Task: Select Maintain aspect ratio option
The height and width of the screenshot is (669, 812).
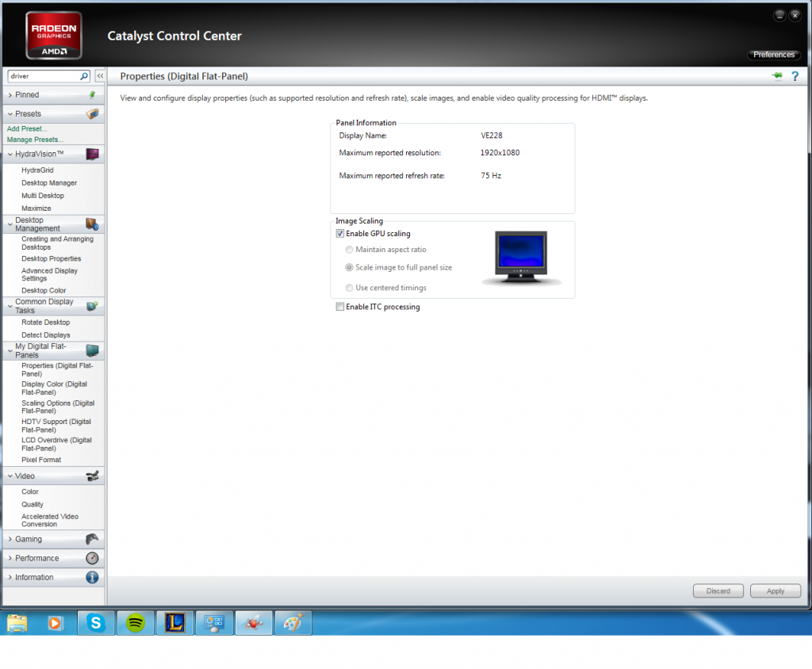Action: click(x=349, y=250)
